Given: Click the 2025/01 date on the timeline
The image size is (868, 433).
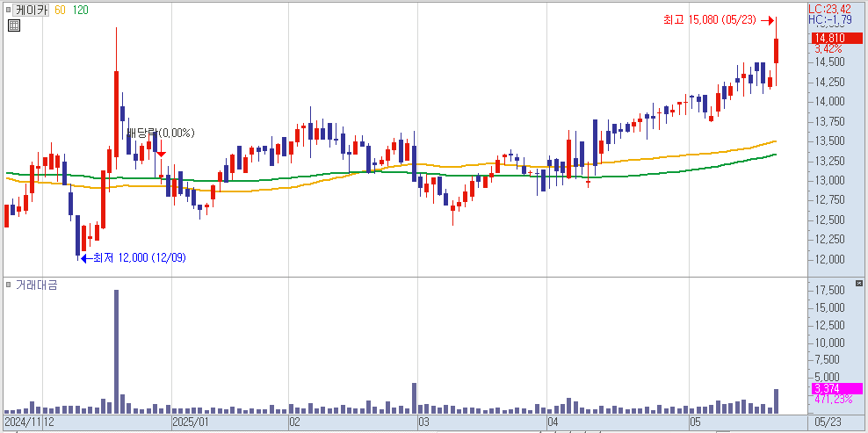Looking at the screenshot, I should point(190,422).
